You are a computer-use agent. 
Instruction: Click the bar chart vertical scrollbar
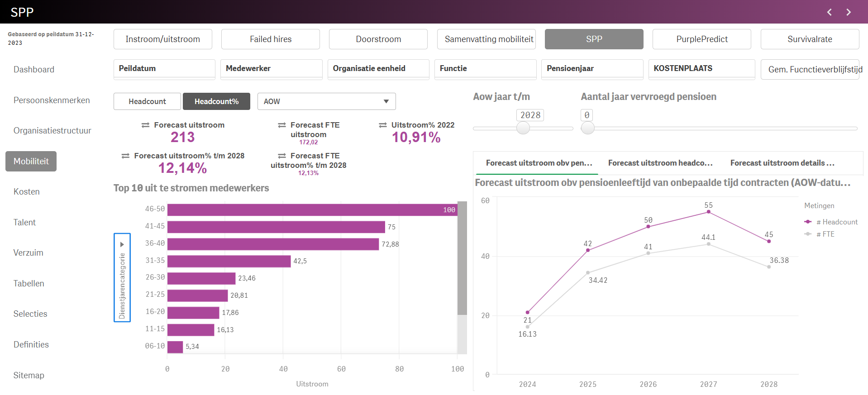pos(462,258)
